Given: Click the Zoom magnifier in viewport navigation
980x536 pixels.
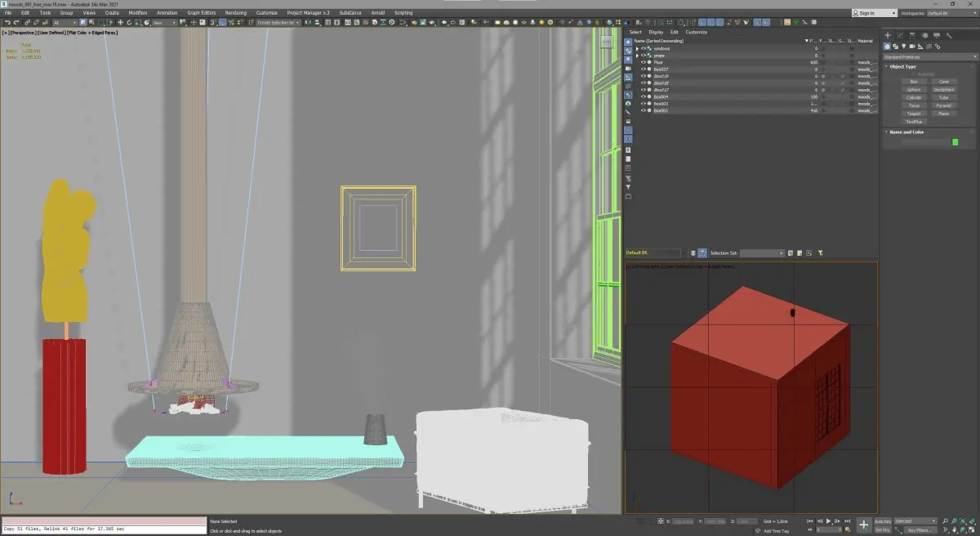Looking at the screenshot, I should [x=944, y=520].
